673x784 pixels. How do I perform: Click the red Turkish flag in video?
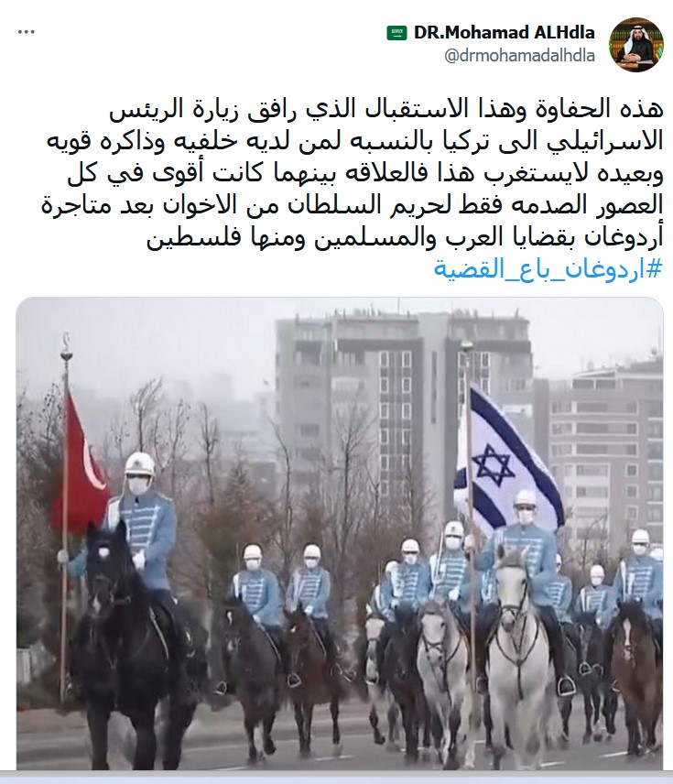(82, 465)
